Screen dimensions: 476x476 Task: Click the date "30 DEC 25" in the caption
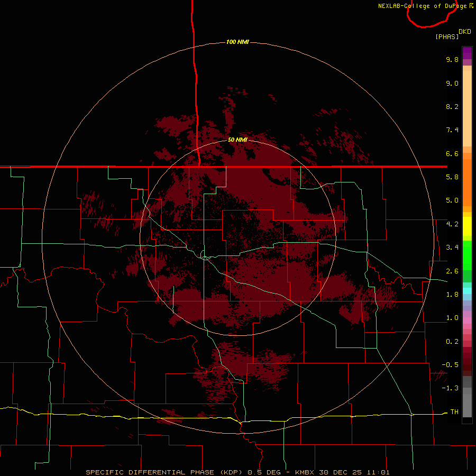341,472
